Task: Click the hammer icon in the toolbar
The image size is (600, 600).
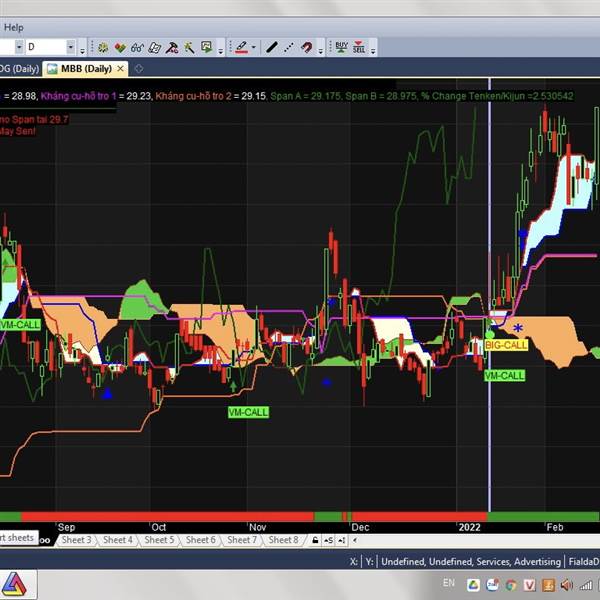Action: tap(172, 47)
